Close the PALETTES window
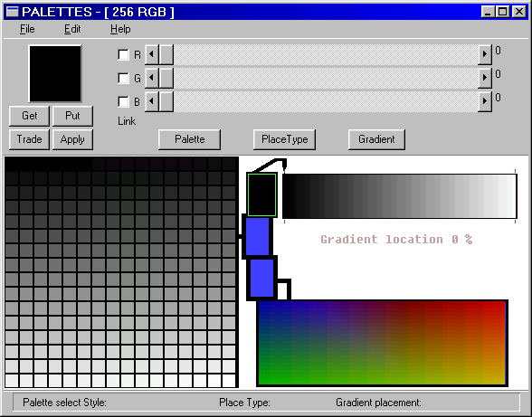 pyautogui.click(x=519, y=12)
